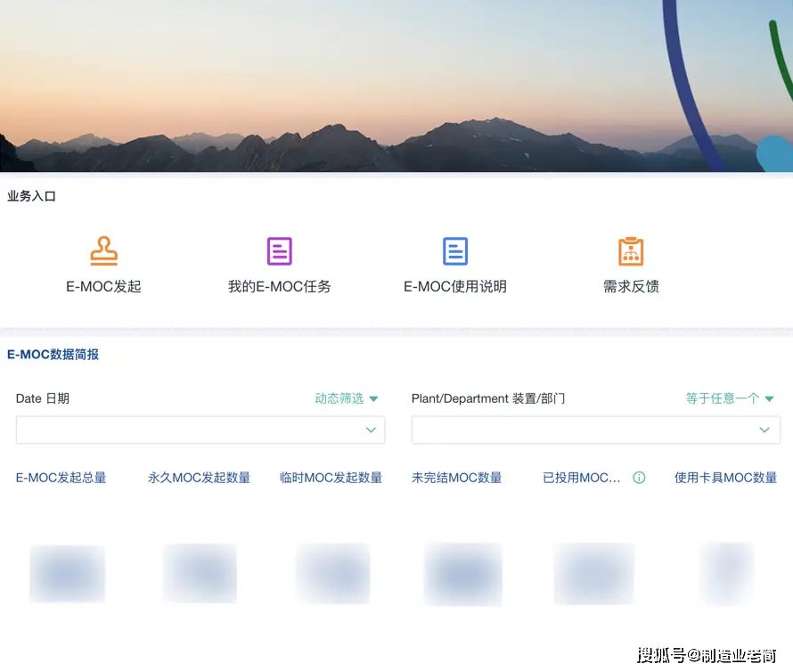The image size is (793, 672).
Task: Select the 使用卡具MOC数量 metric title
Action: pyautogui.click(x=725, y=478)
